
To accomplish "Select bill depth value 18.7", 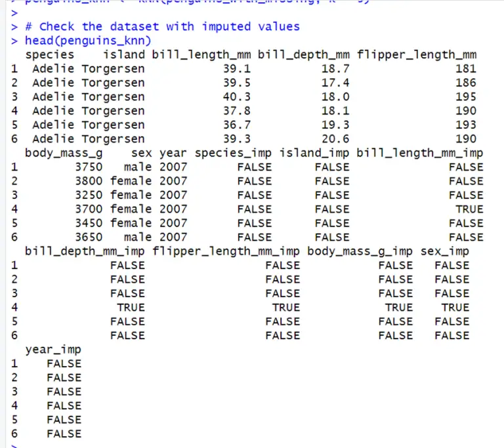I will tap(335, 68).
